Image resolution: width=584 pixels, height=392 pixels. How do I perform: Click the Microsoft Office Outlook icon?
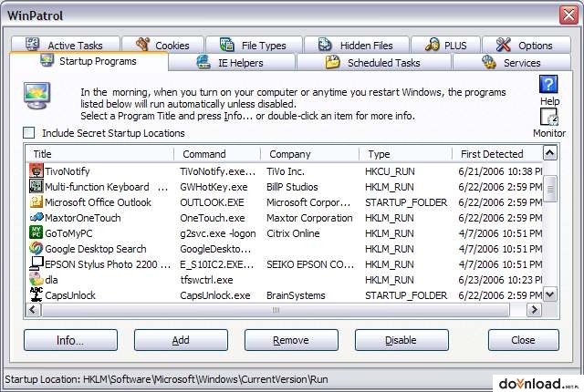tap(36, 201)
